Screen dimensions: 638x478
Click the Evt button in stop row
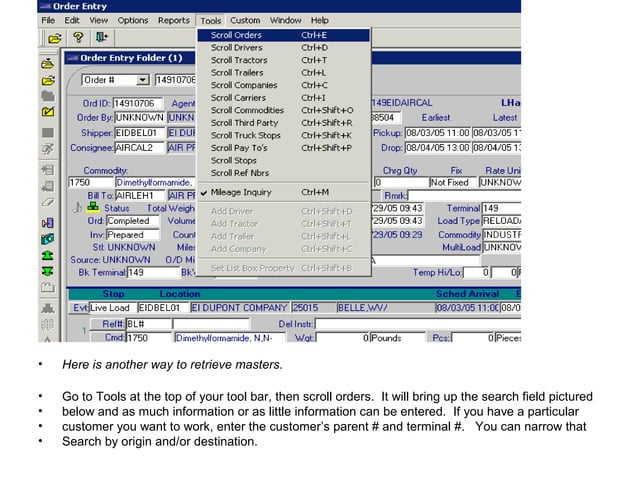pyautogui.click(x=79, y=308)
